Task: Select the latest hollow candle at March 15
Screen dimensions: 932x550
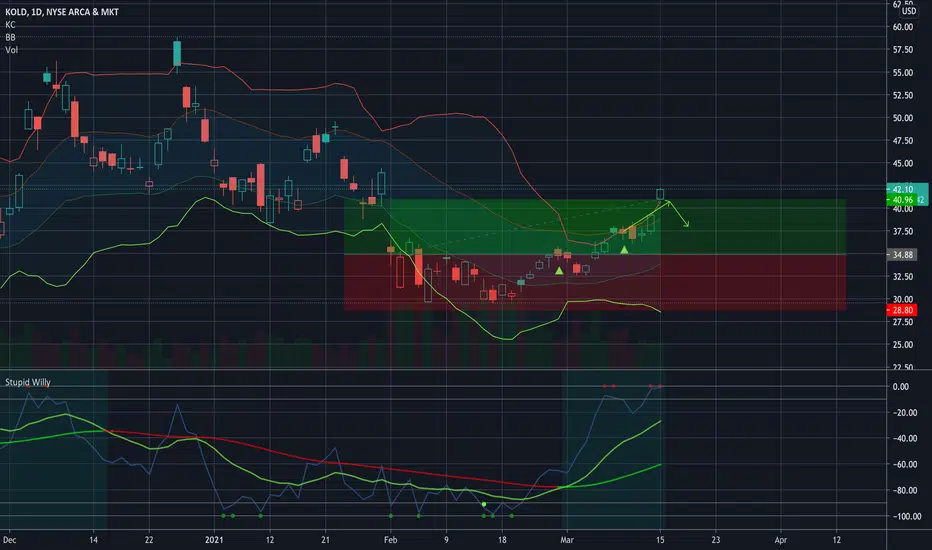Action: point(660,194)
